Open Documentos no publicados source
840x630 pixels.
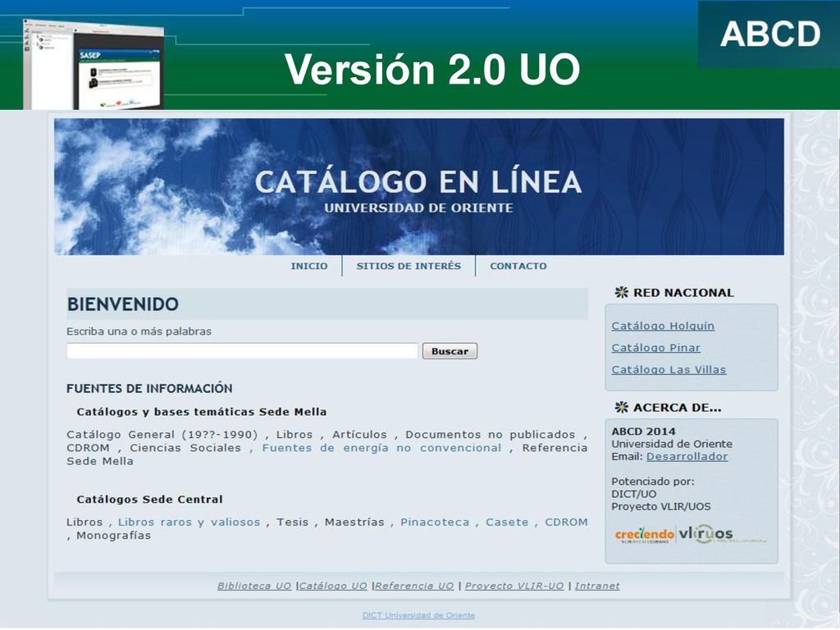coord(491,435)
